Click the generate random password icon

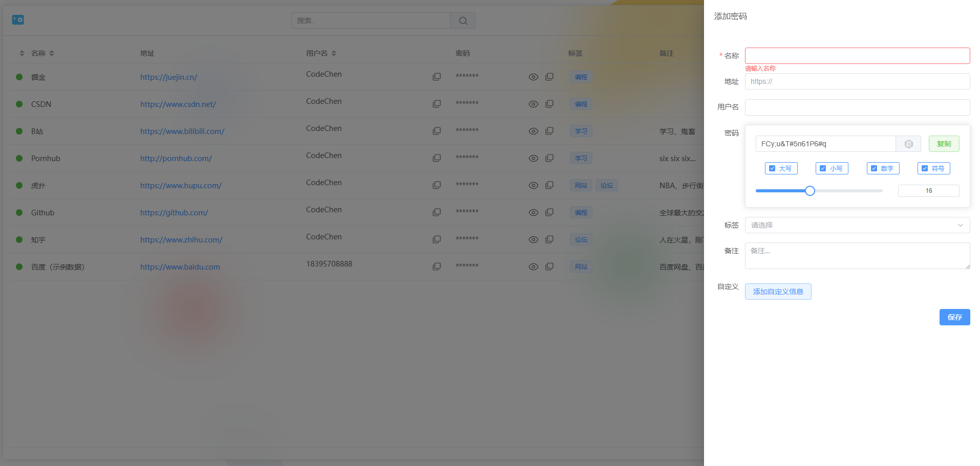pos(908,144)
